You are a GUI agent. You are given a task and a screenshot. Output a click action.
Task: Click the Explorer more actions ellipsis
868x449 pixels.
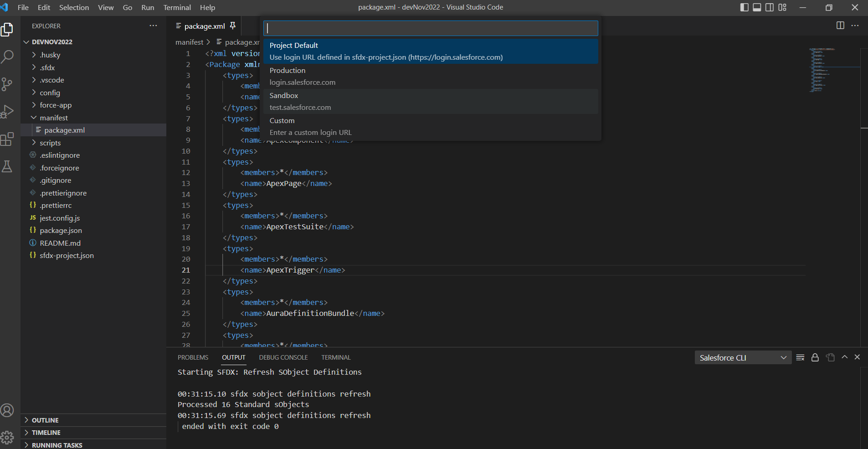pos(153,26)
